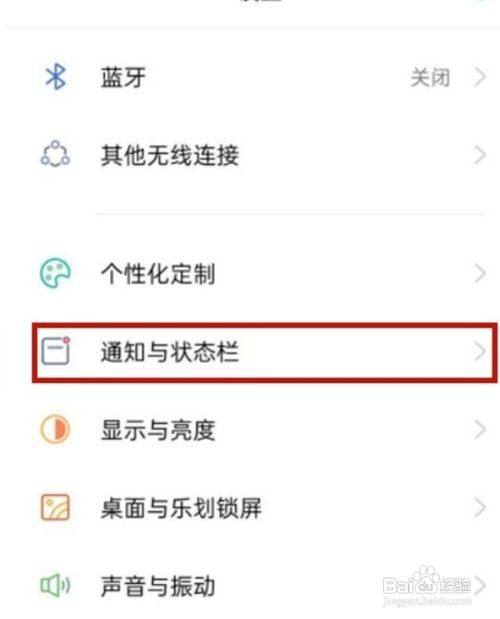
Task: Expand the 通知与状态栏 chevron arrow
Action: [x=480, y=351]
